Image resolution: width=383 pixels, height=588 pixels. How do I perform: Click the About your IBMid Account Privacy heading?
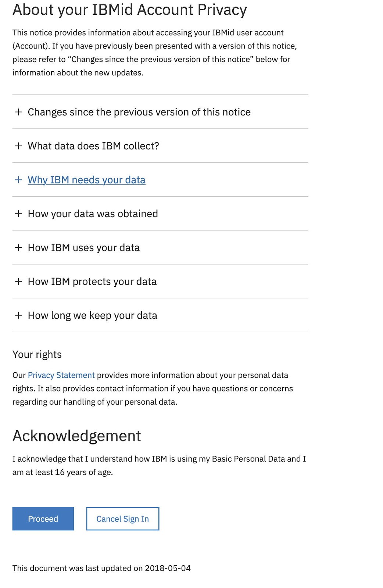pos(129,10)
